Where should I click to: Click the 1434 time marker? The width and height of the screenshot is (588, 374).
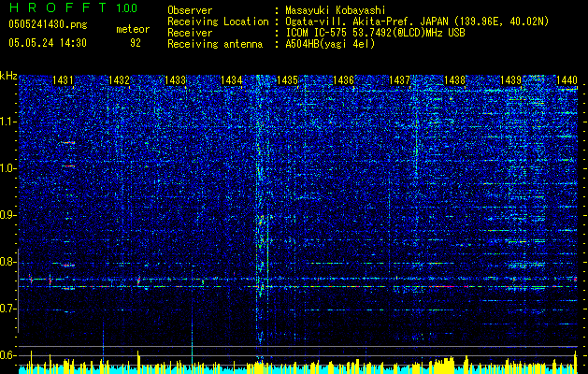(x=232, y=80)
